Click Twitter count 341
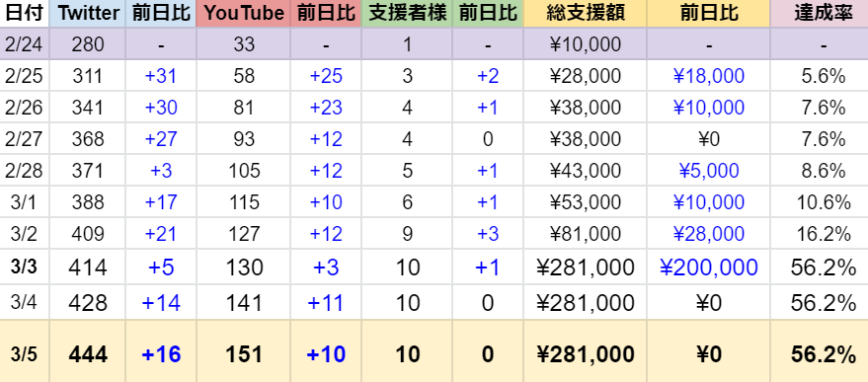 [x=88, y=107]
